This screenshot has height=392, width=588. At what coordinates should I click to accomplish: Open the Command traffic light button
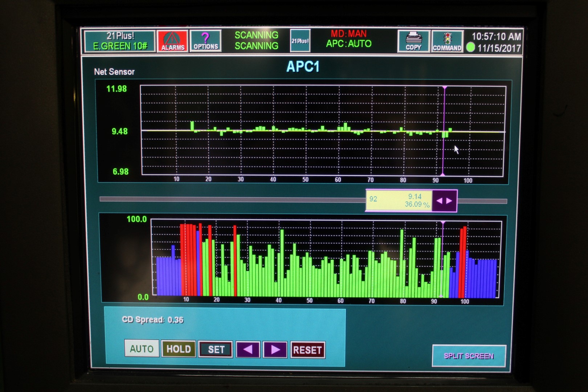pos(447,41)
